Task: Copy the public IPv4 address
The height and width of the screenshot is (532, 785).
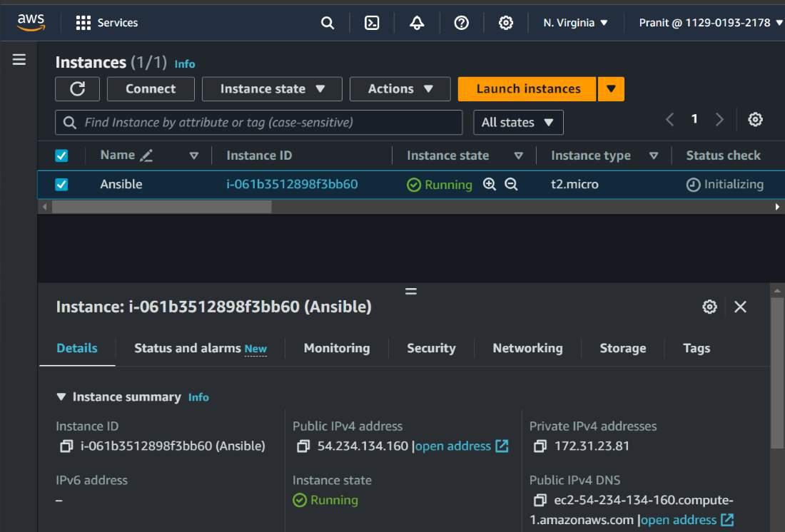Action: tap(303, 446)
